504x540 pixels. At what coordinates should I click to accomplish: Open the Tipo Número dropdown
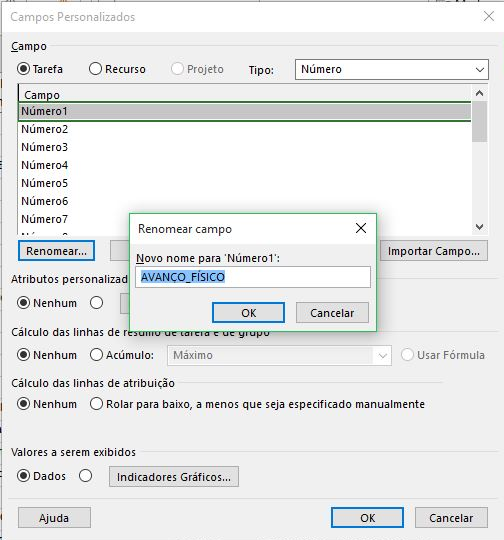392,70
